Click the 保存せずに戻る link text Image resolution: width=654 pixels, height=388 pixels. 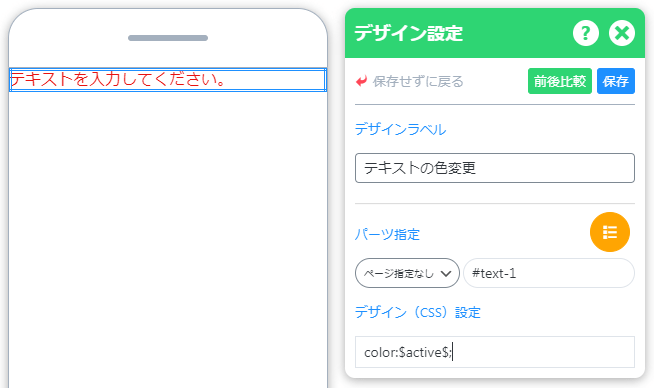[x=418, y=81]
